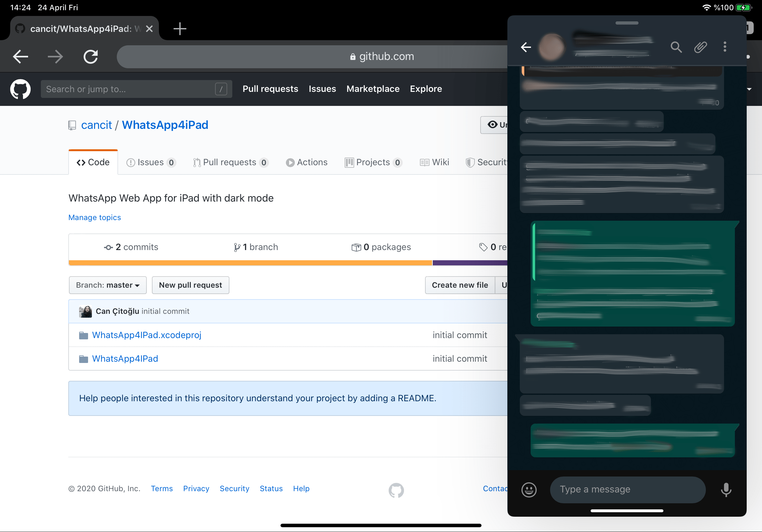Expand the Branch: master dropdown
Screen dimensions: 762x532
(x=108, y=285)
